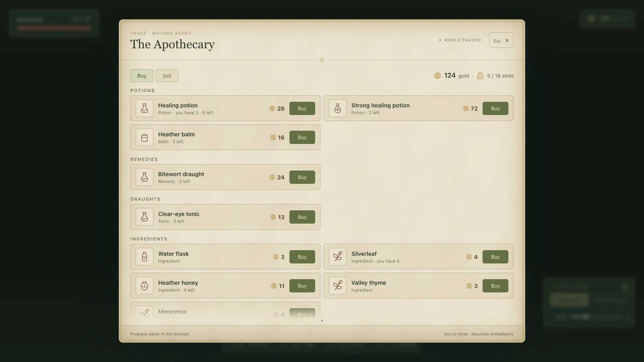This screenshot has height=362, width=644.
Task: Click the Heather balm jar icon
Action: 144,137
